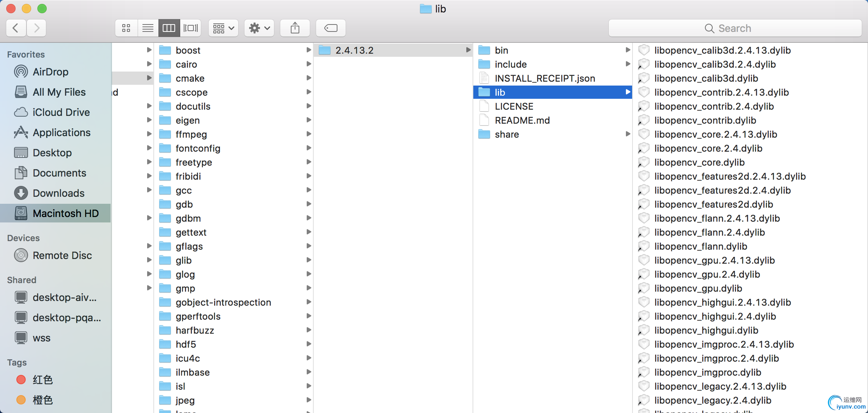Open the gear Action menu

coord(259,28)
